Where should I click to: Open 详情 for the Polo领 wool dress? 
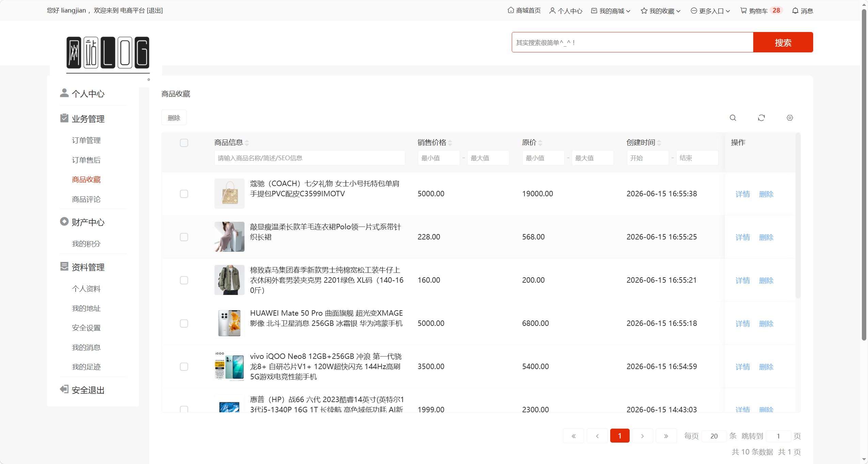pyautogui.click(x=743, y=237)
